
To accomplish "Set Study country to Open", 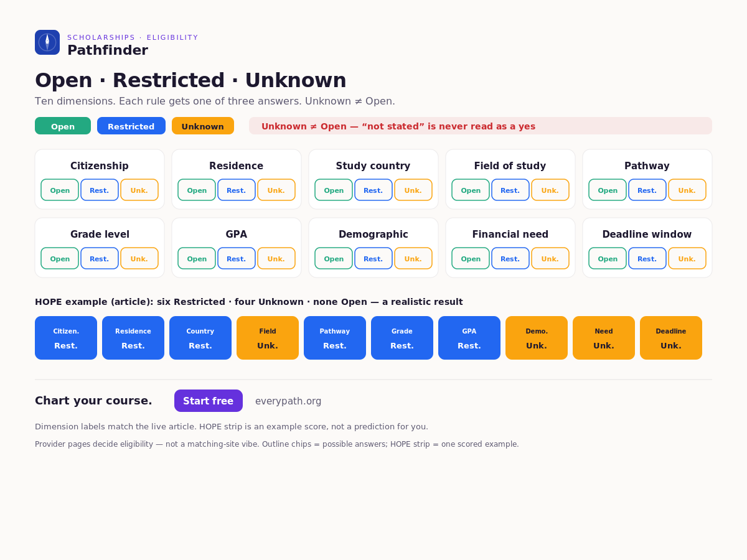I will coord(334,190).
